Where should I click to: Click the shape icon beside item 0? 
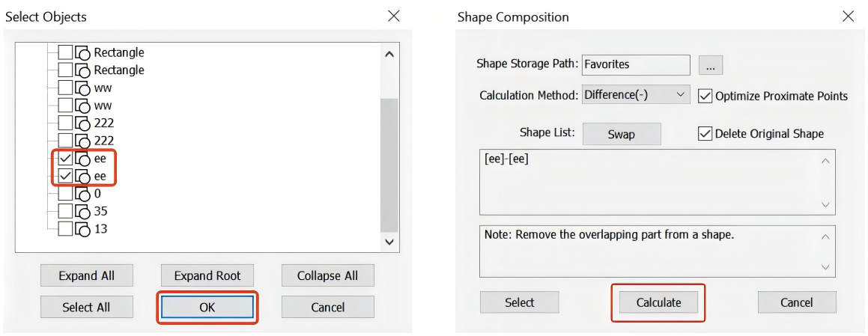(x=82, y=195)
